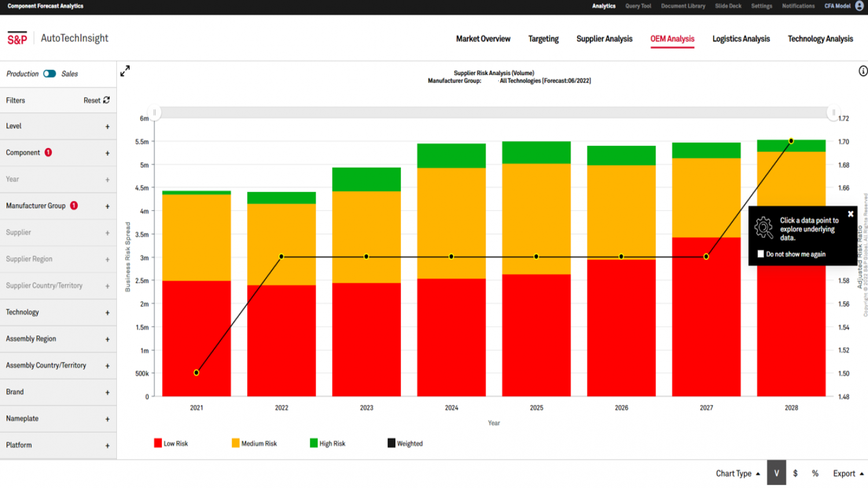Open the Export menu

coord(848,473)
